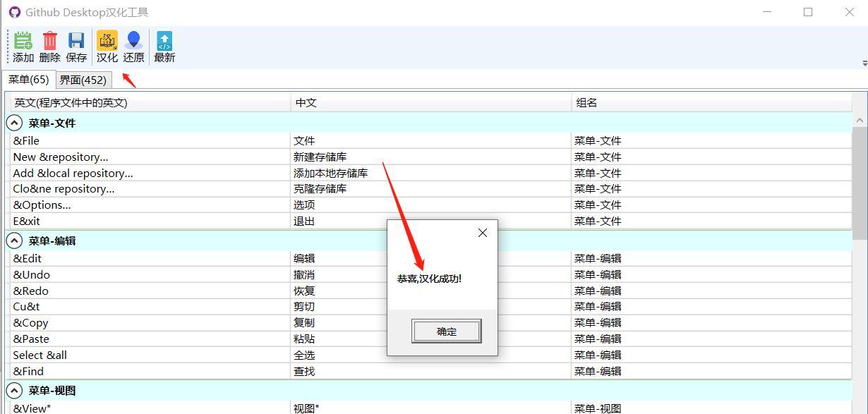Select the &Redo row

(x=430, y=291)
